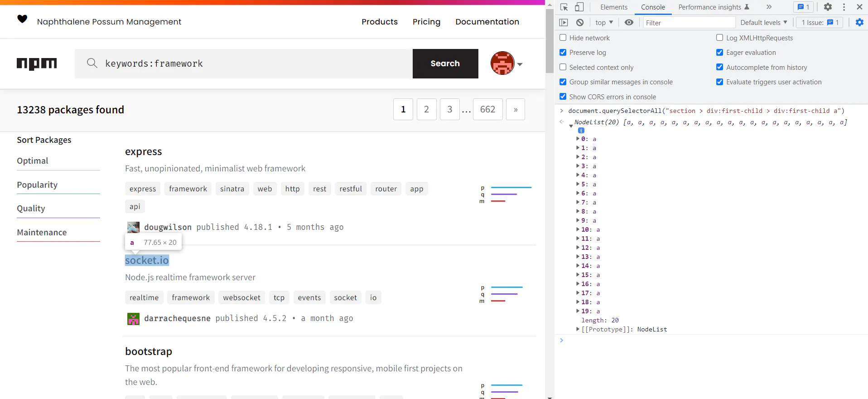868x399 pixels.
Task: Open the user avatar menu
Action: click(x=506, y=63)
